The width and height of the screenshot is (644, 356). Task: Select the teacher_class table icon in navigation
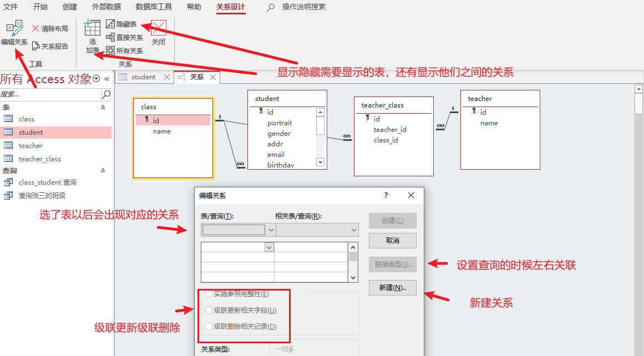(x=8, y=159)
